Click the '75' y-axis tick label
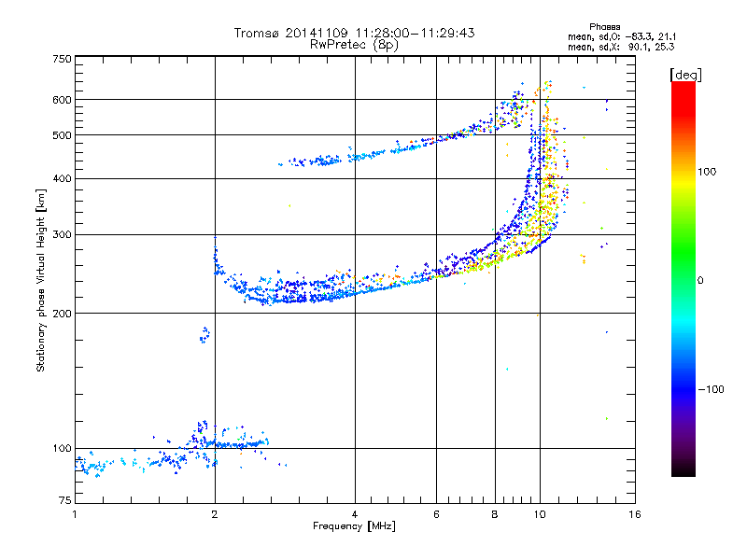This screenshot has width=747, height=560. click(65, 500)
